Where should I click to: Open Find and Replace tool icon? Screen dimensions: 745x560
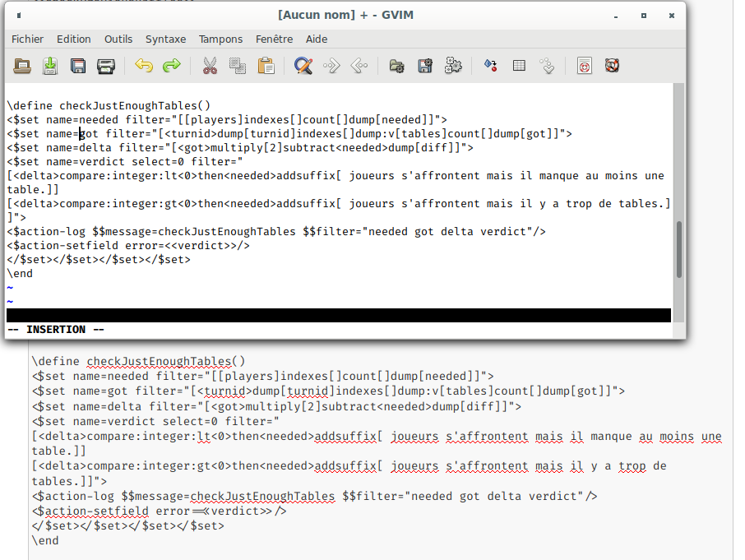[x=303, y=66]
